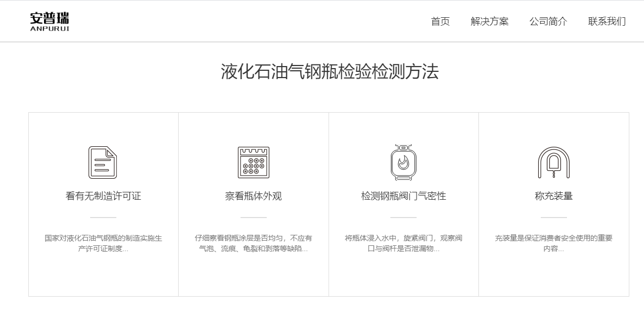
Task: Navigate to 联系我们
Action: 607,21
